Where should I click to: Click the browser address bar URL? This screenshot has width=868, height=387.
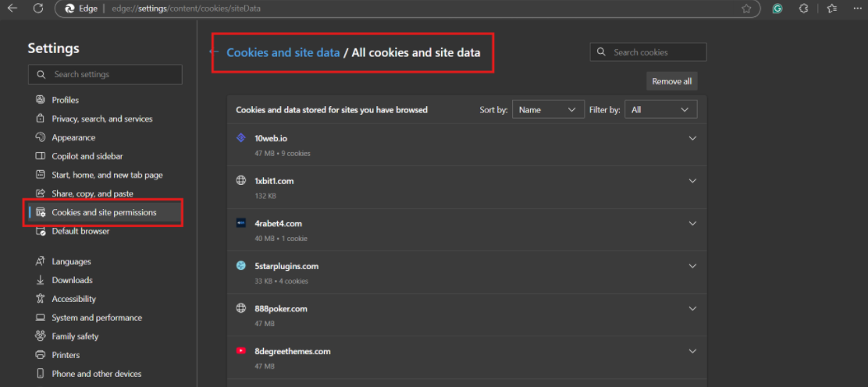[x=186, y=9]
